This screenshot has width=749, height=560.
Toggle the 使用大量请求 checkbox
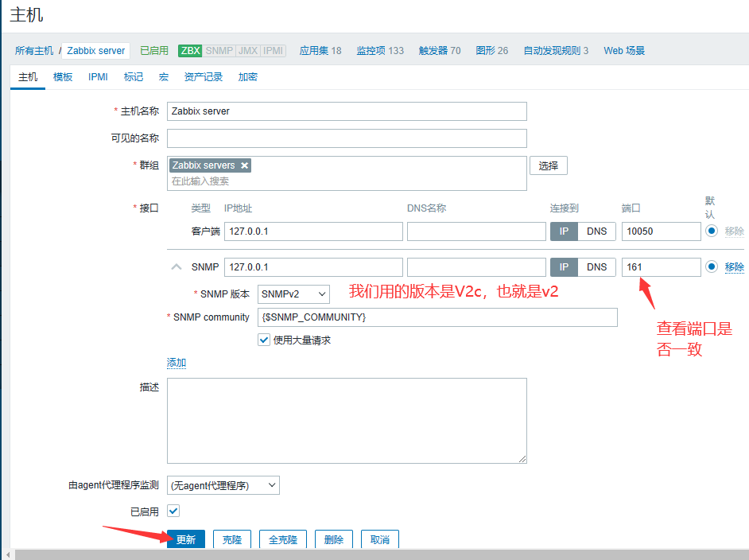click(264, 340)
